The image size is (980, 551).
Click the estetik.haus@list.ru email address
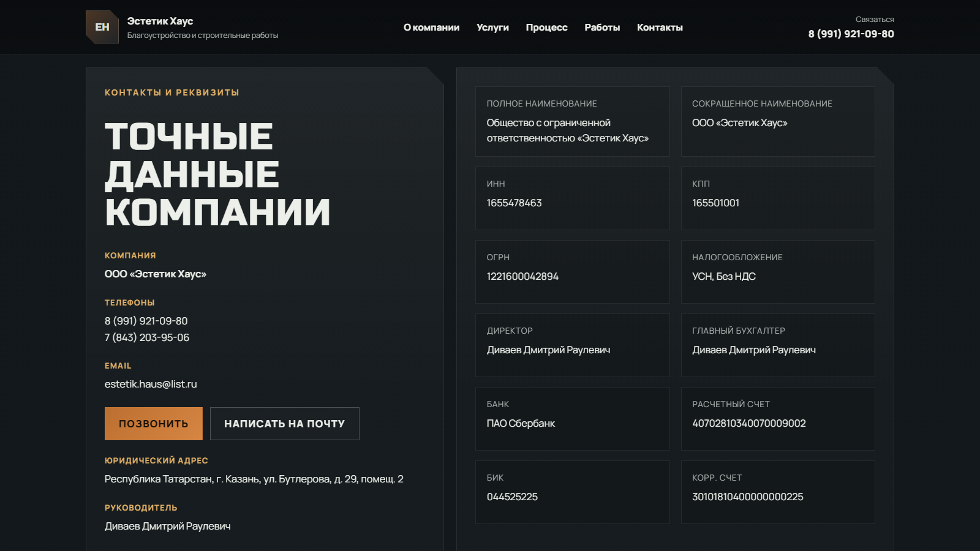[151, 384]
